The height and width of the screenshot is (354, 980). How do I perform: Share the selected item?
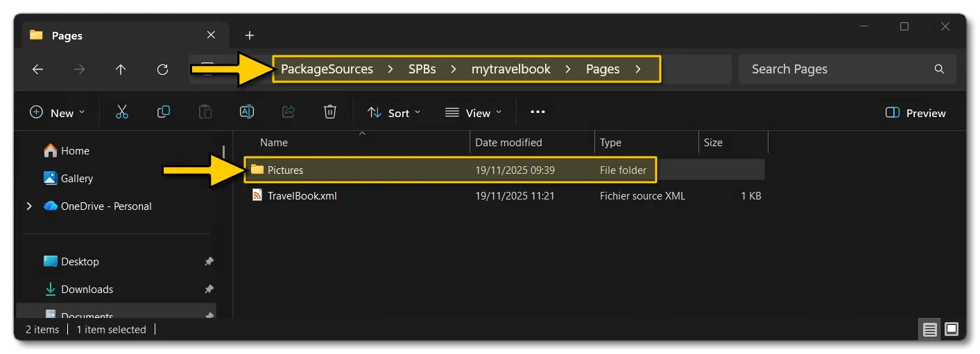289,112
